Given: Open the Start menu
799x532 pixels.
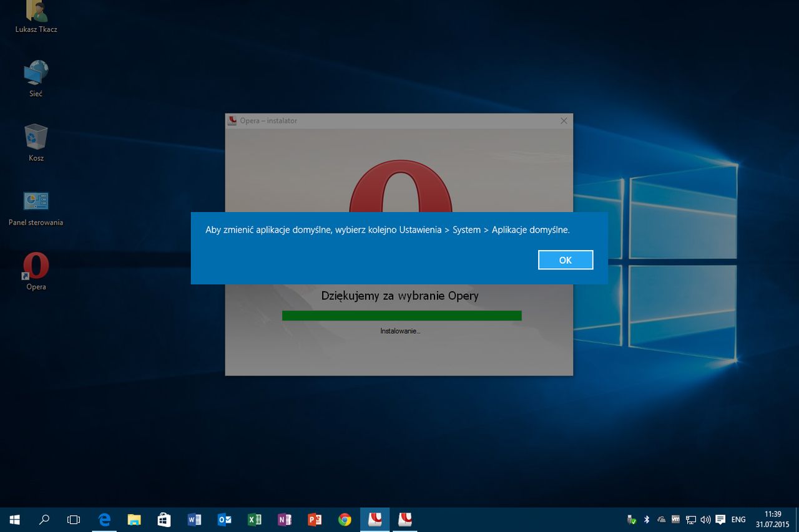Looking at the screenshot, I should tap(14, 520).
